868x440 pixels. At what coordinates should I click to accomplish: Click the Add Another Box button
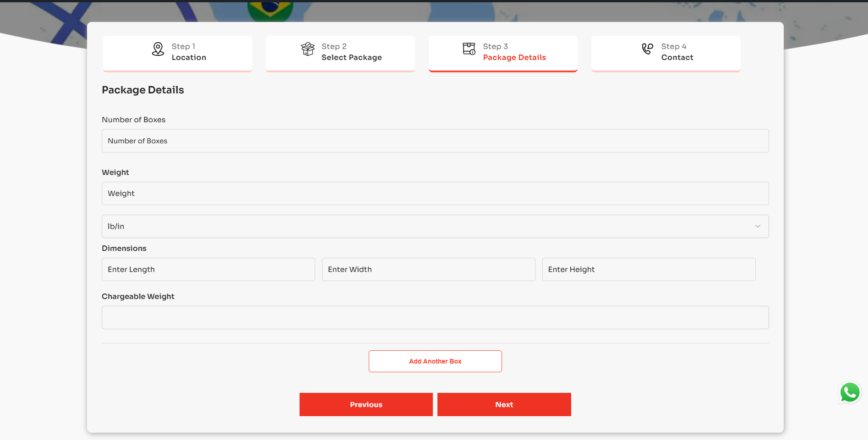coord(435,361)
